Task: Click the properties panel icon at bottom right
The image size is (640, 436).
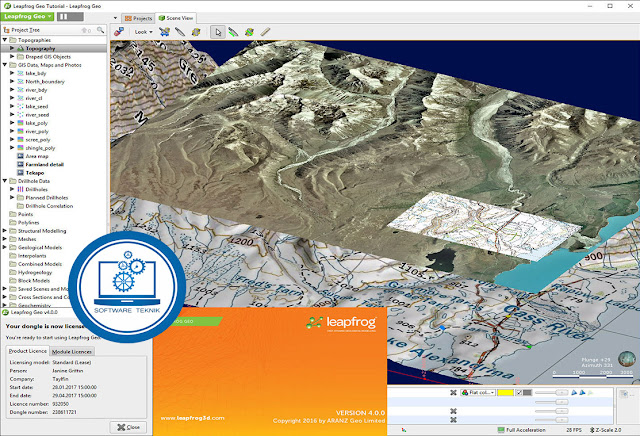Action: tap(624, 394)
